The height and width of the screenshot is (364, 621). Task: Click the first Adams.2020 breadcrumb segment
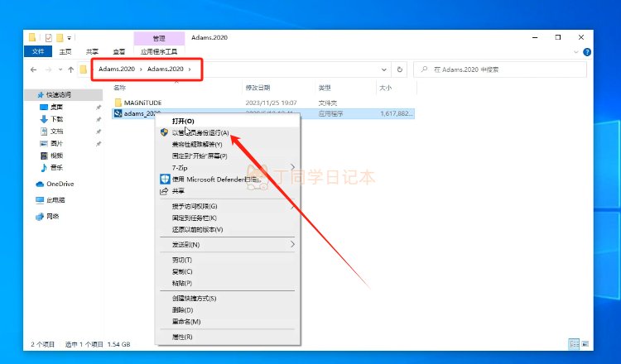[117, 69]
